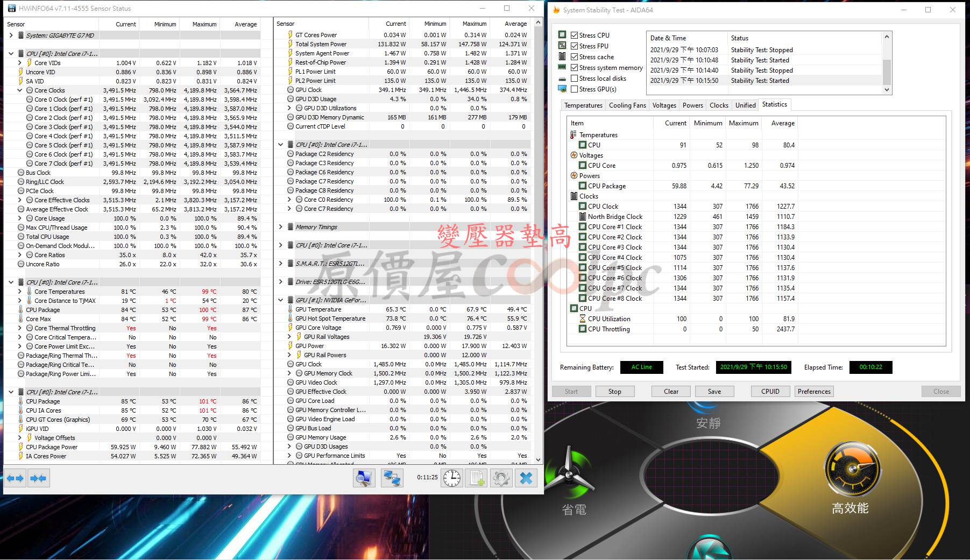Image resolution: width=970 pixels, height=560 pixels.
Task: Enable Stress local disks checkbox
Action: pyautogui.click(x=574, y=78)
